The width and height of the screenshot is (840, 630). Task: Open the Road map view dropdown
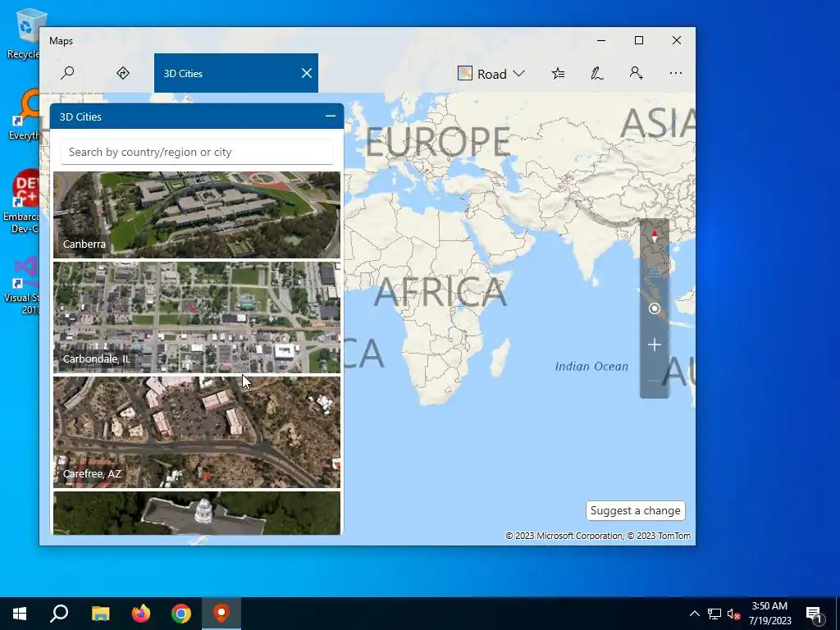click(x=491, y=73)
